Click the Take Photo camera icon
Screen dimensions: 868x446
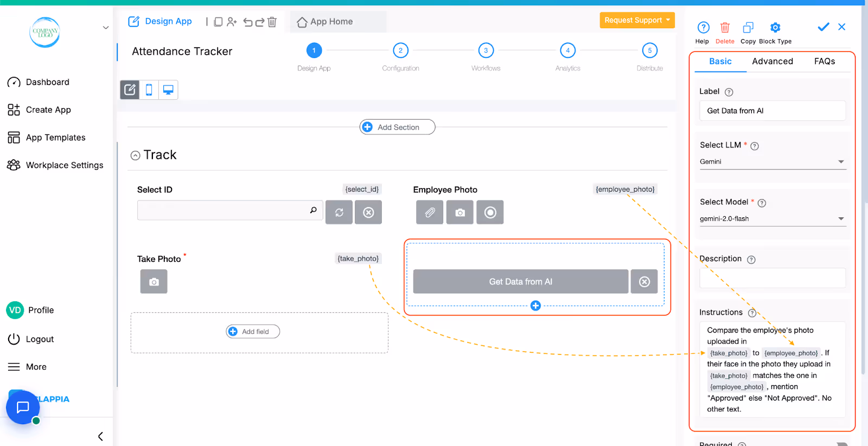click(x=154, y=282)
